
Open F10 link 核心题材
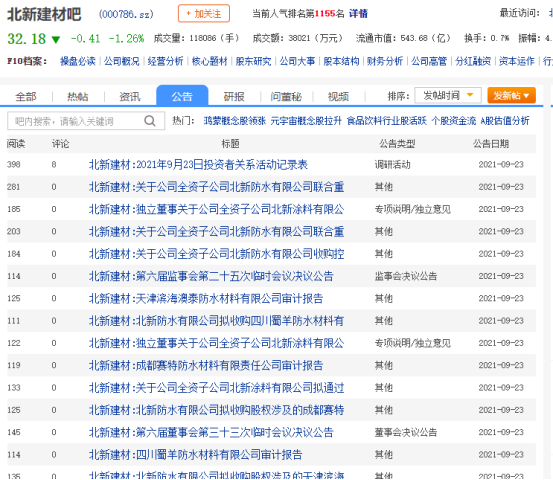pos(209,61)
